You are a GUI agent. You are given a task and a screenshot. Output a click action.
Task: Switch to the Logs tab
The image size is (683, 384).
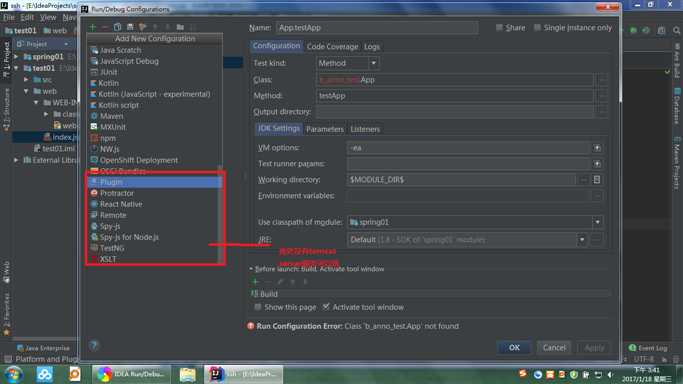[372, 47]
